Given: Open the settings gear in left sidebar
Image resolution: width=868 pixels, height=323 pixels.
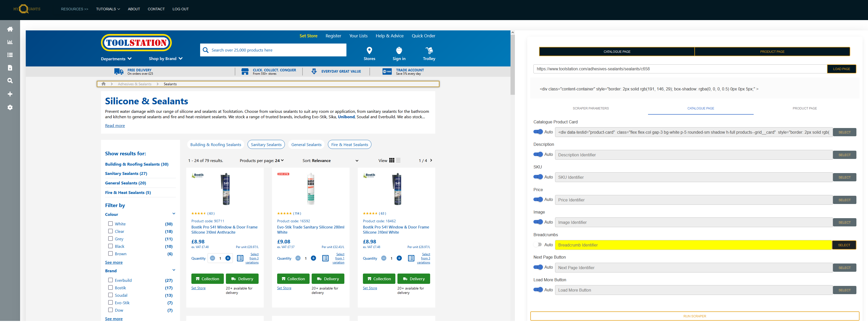Looking at the screenshot, I should click(x=10, y=107).
